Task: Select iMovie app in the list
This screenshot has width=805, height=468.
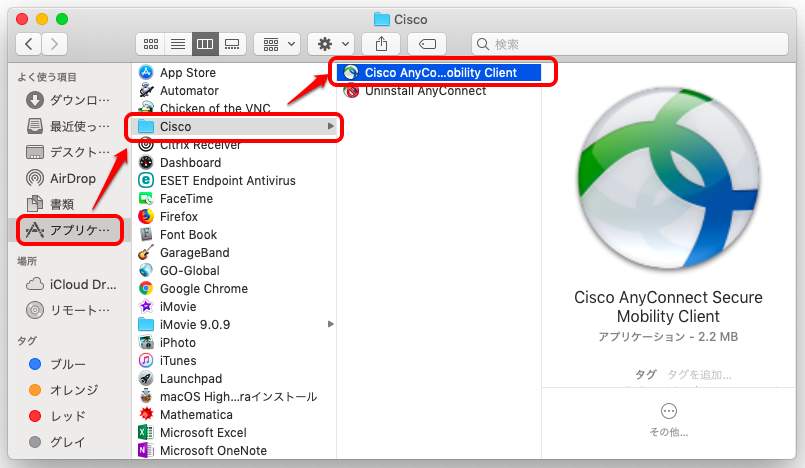Action: 234,306
